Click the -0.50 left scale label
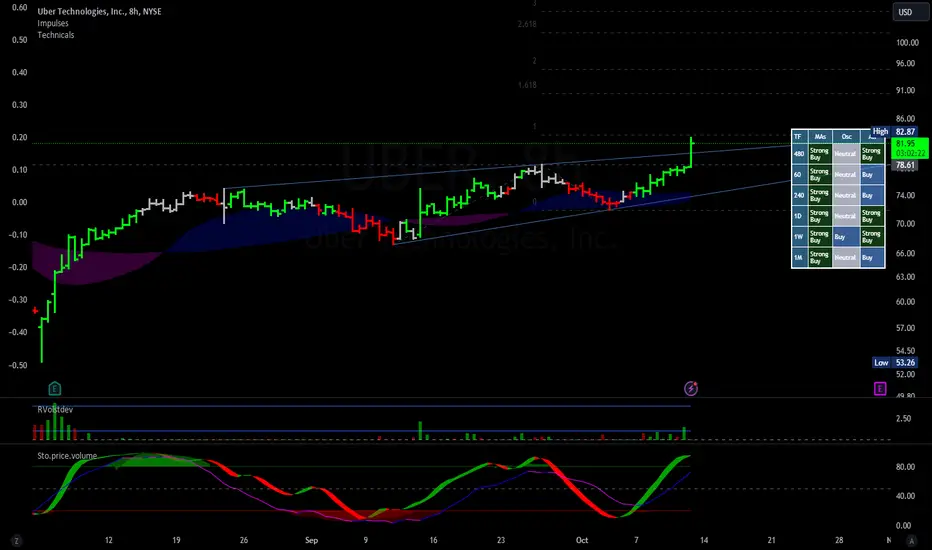This screenshot has height=550, width=932. pos(19,365)
